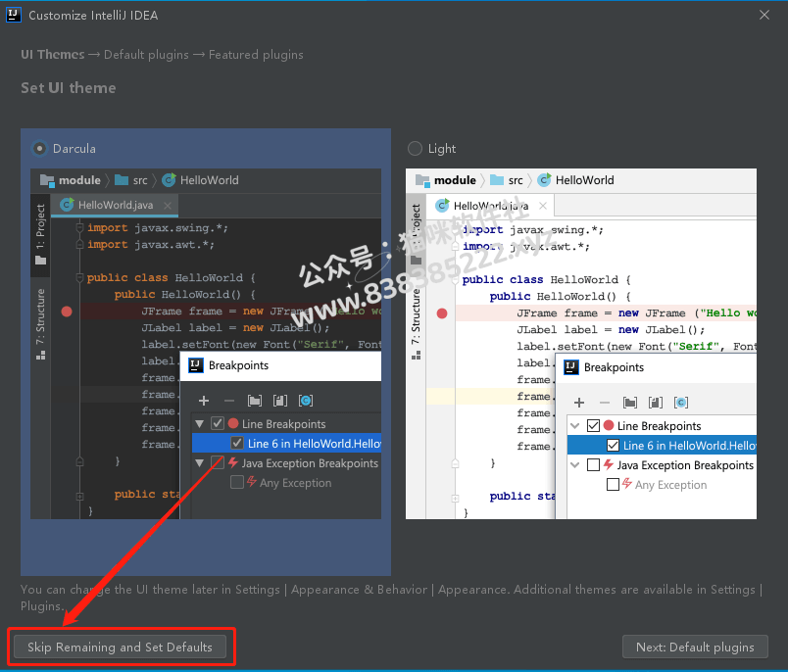Click group by file icon in Darcula preview
The height and width of the screenshot is (672, 788).
pos(280,401)
